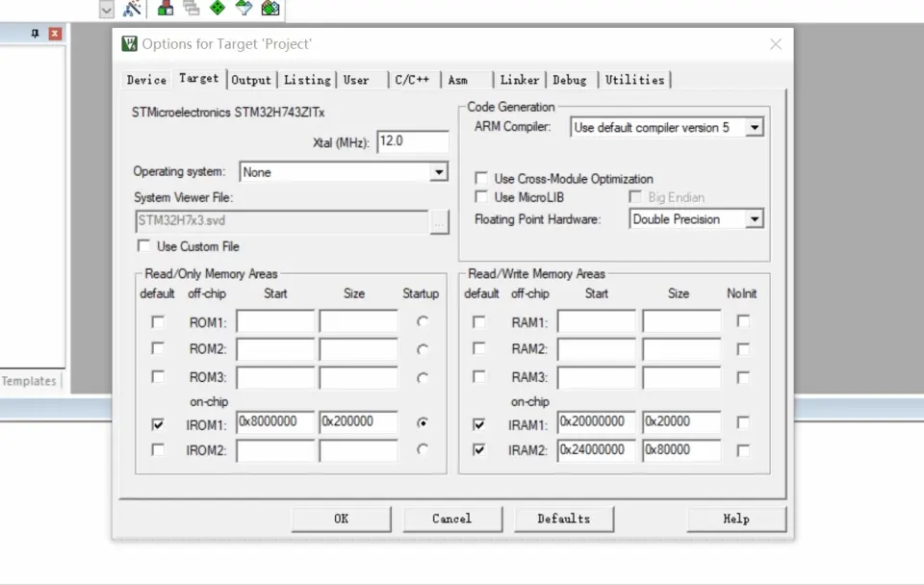Switch to the Device tab
This screenshot has height=585, width=924.
click(146, 80)
